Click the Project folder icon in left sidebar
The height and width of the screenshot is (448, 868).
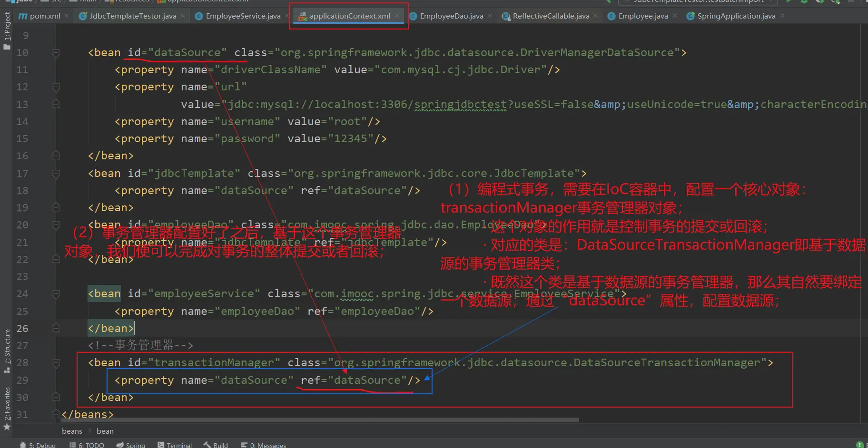(7, 47)
